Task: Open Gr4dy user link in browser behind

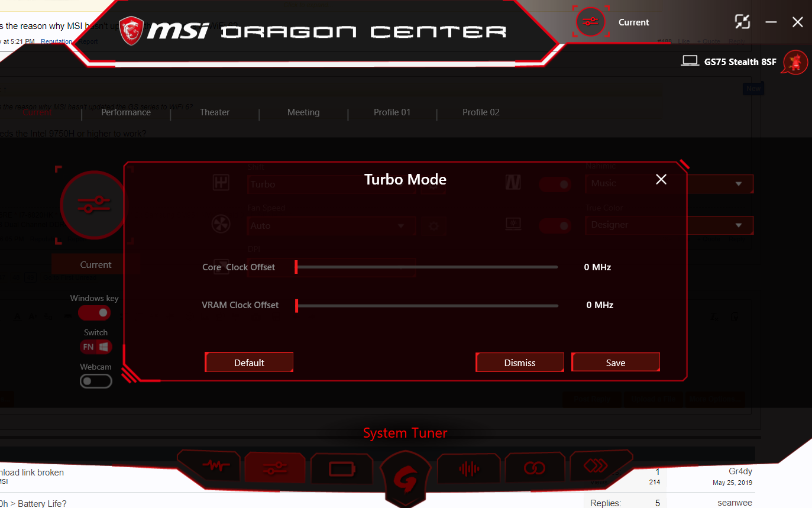Action: tap(740, 471)
